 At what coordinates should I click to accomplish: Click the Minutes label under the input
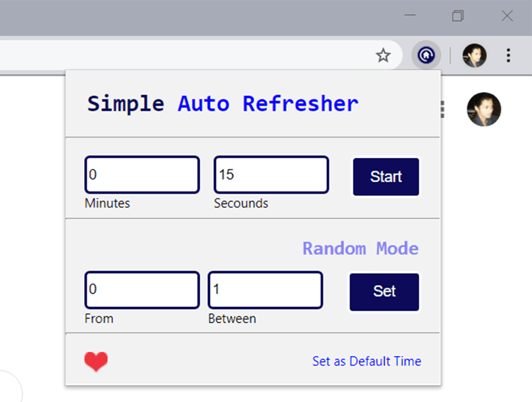point(107,203)
